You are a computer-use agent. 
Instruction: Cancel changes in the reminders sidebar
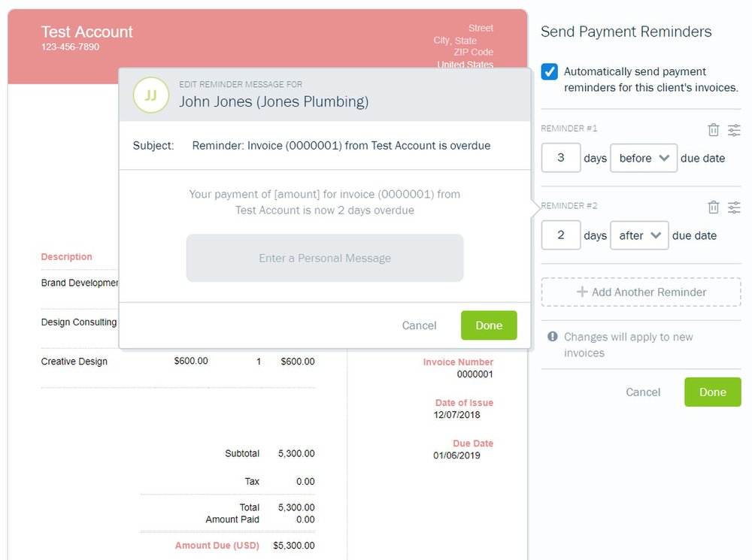tap(643, 392)
